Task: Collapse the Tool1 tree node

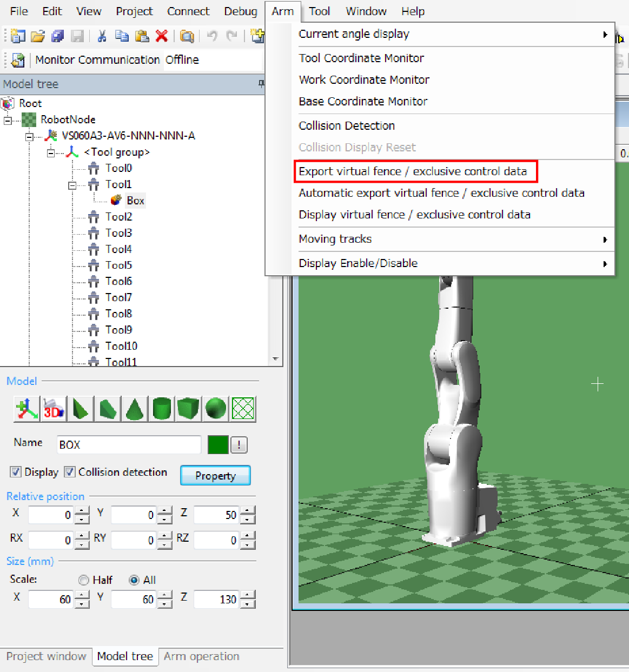Action: [x=72, y=185]
